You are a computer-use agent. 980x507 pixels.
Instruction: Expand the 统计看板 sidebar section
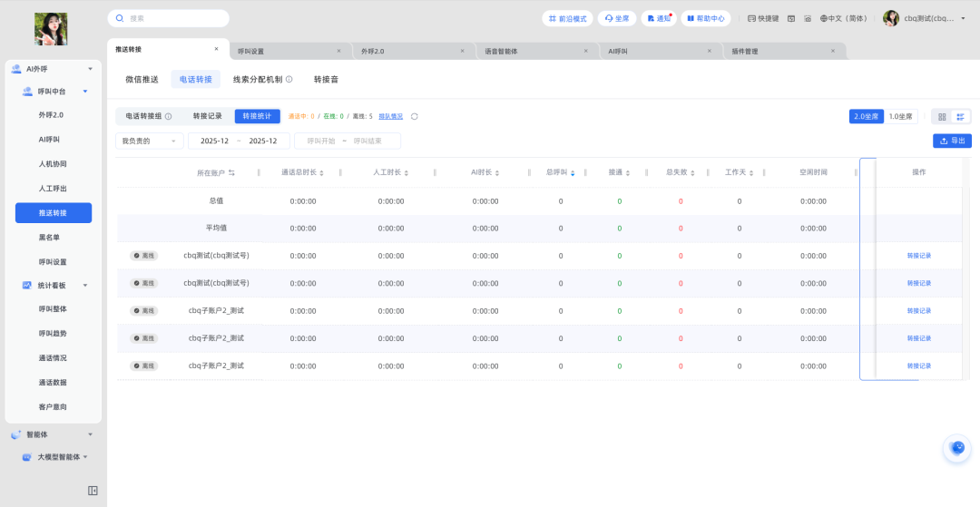(85, 285)
